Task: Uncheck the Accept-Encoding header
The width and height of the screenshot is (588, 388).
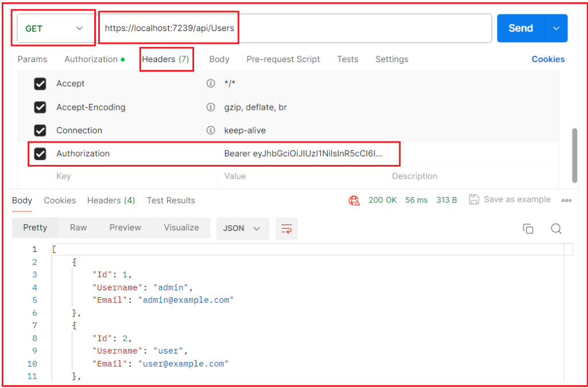Action: pos(40,107)
